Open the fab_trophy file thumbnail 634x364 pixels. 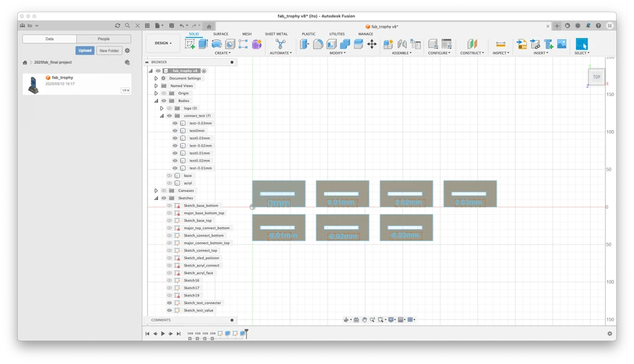pos(33,85)
